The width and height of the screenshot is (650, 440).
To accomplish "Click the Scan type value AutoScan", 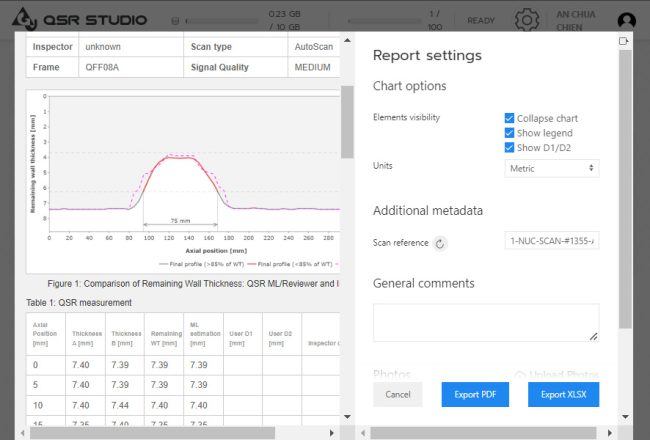I will click(x=314, y=47).
